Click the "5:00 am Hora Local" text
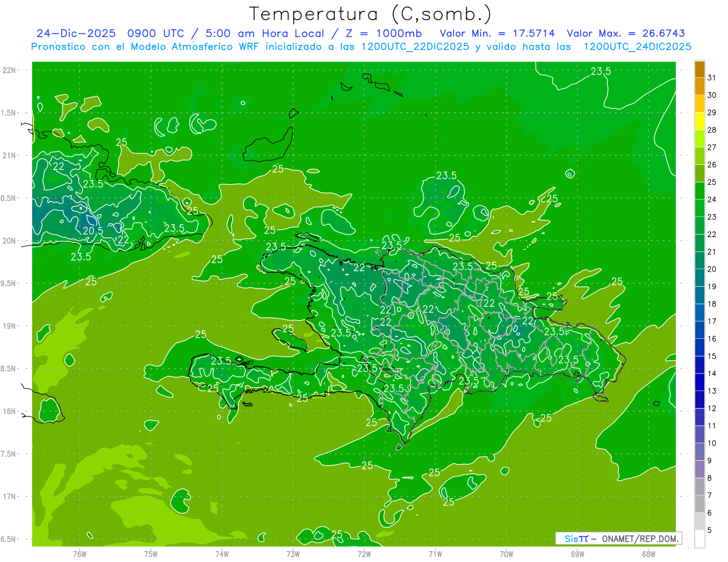The height and width of the screenshot is (562, 728). (265, 33)
